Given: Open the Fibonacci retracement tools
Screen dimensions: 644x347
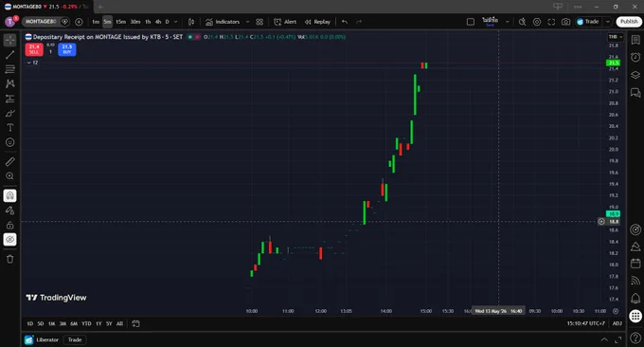Looking at the screenshot, I should pos(9,69).
